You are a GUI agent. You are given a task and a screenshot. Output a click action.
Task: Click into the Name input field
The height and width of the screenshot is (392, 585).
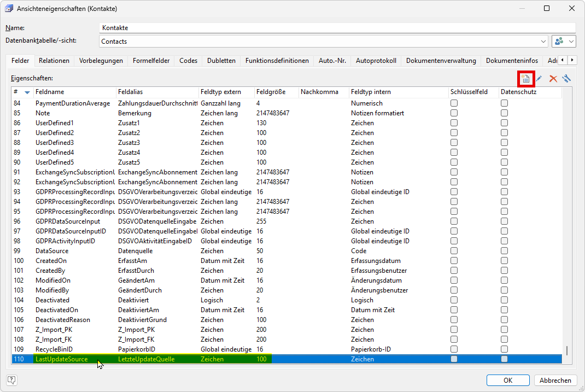click(337, 28)
